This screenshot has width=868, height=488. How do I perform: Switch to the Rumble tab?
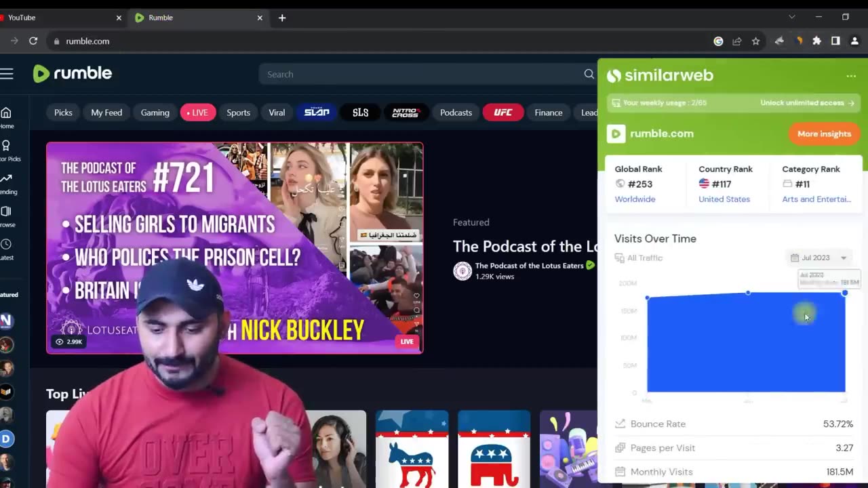[x=197, y=18]
